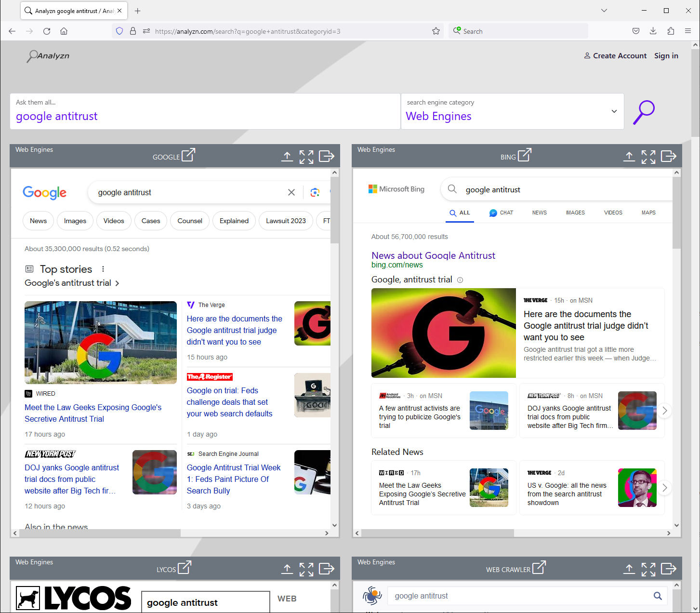Open Wired Law Geeks article in Google
The height and width of the screenshot is (613, 700).
click(x=93, y=413)
